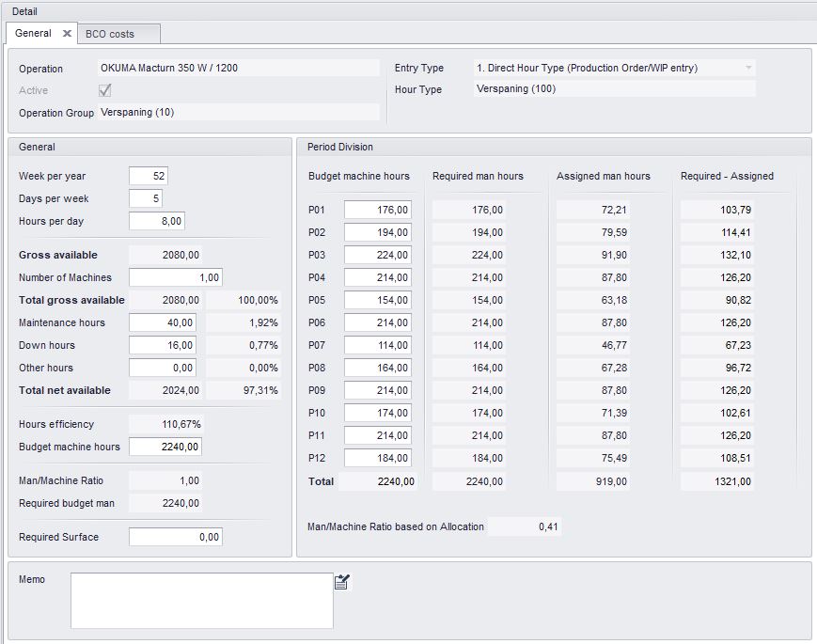Screen dimensions: 817x644
Task: Select Down hours percentage 0,77%
Action: (244, 345)
